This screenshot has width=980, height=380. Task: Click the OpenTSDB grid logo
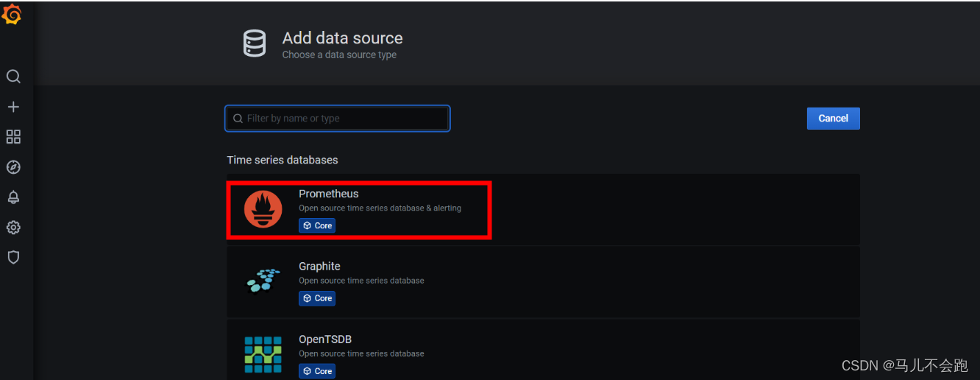263,354
